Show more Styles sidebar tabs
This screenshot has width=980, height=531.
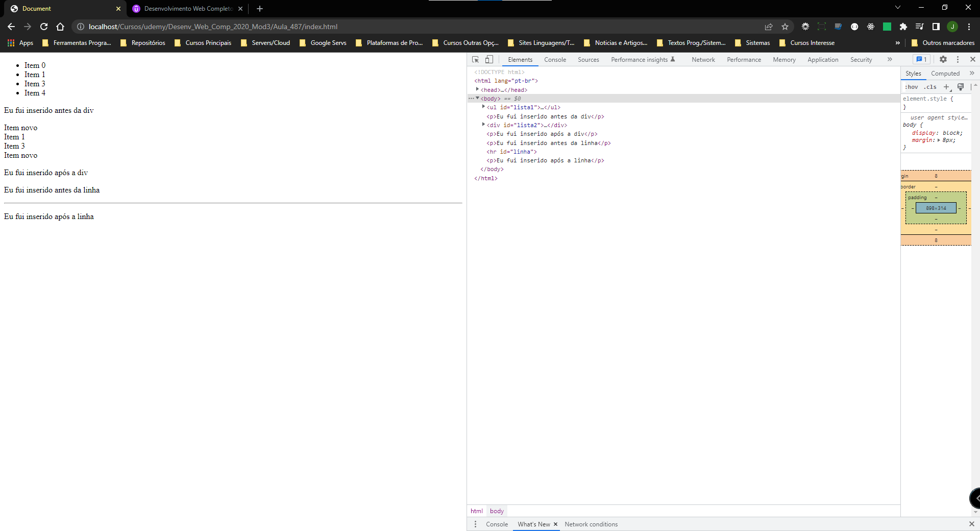(x=972, y=73)
